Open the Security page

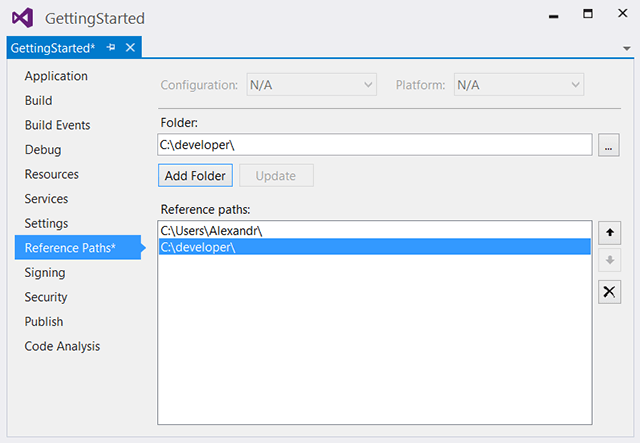(46, 297)
